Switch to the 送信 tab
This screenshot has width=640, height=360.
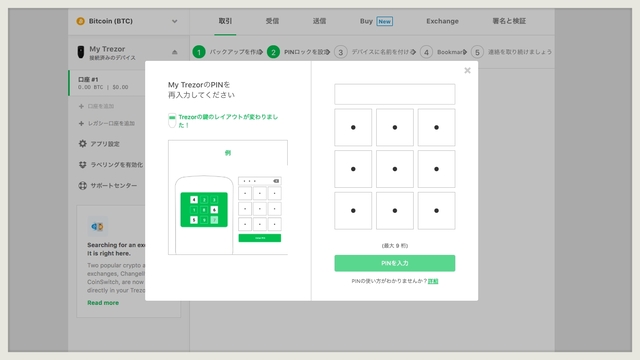[x=319, y=21]
